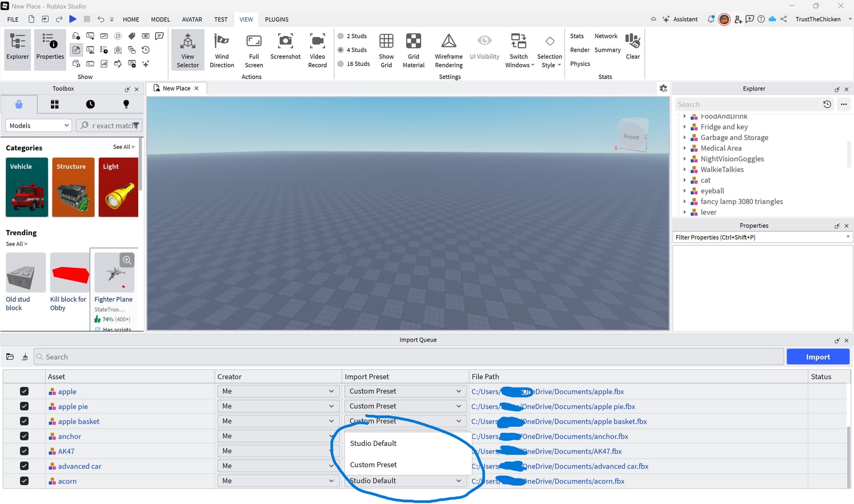Switch to the HOME ribbon tab

click(131, 19)
